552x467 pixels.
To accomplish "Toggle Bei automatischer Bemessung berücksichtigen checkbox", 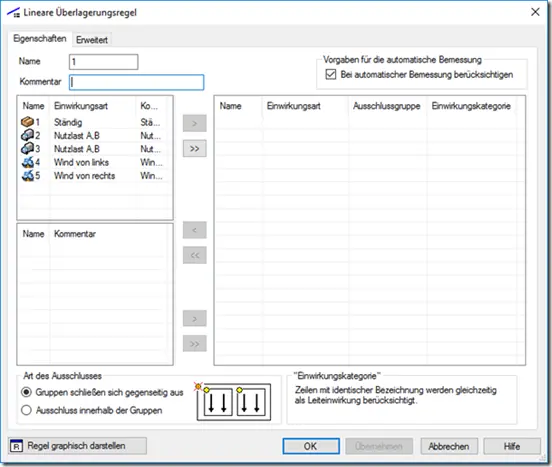I will 331,75.
